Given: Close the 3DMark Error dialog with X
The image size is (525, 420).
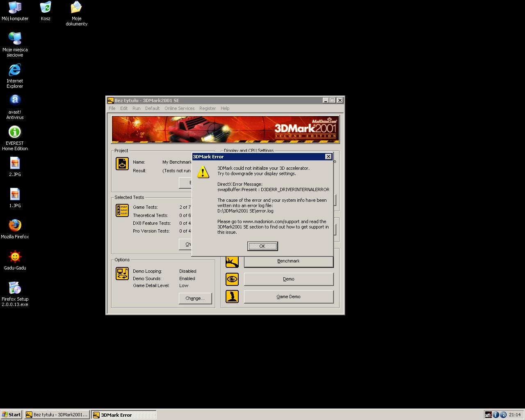Looking at the screenshot, I should [x=328, y=157].
